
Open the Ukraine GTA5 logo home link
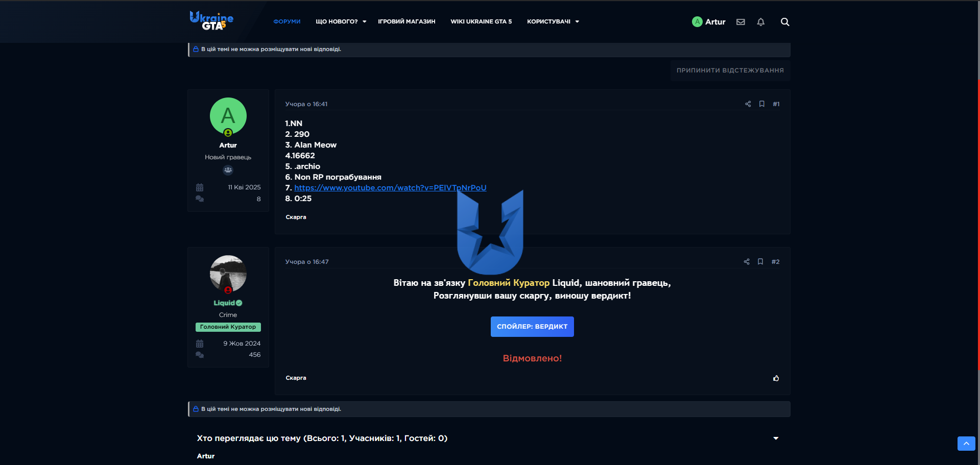211,21
